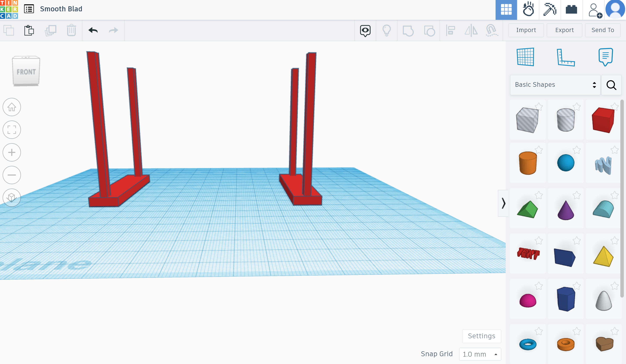
Task: Click the Home view icon
Action: tap(12, 107)
